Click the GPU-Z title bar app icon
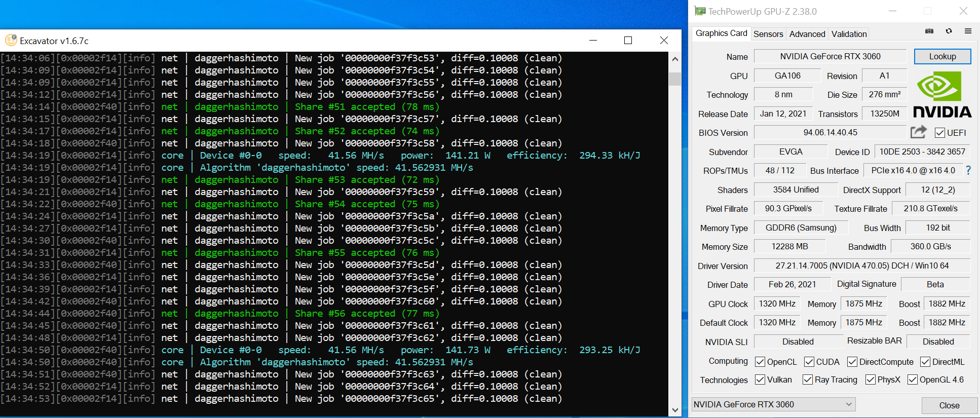 (x=700, y=11)
